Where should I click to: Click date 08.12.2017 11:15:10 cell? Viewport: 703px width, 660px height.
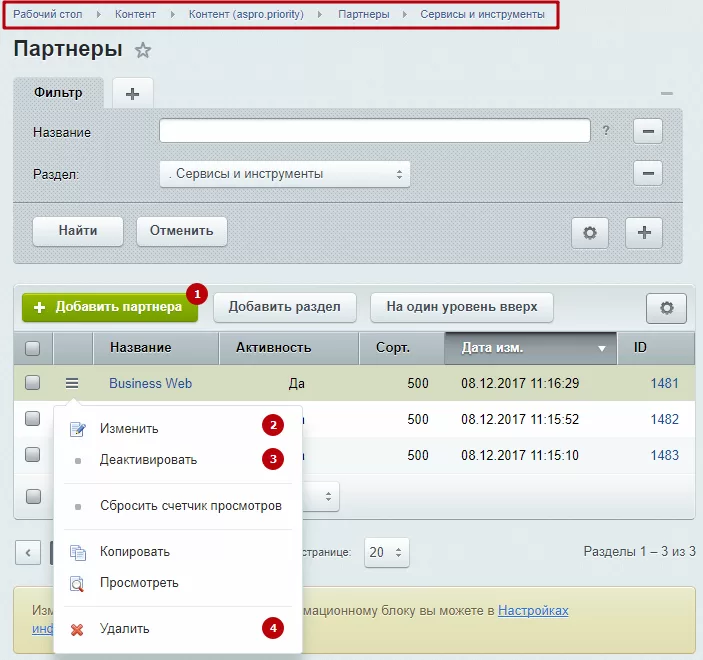click(520, 455)
